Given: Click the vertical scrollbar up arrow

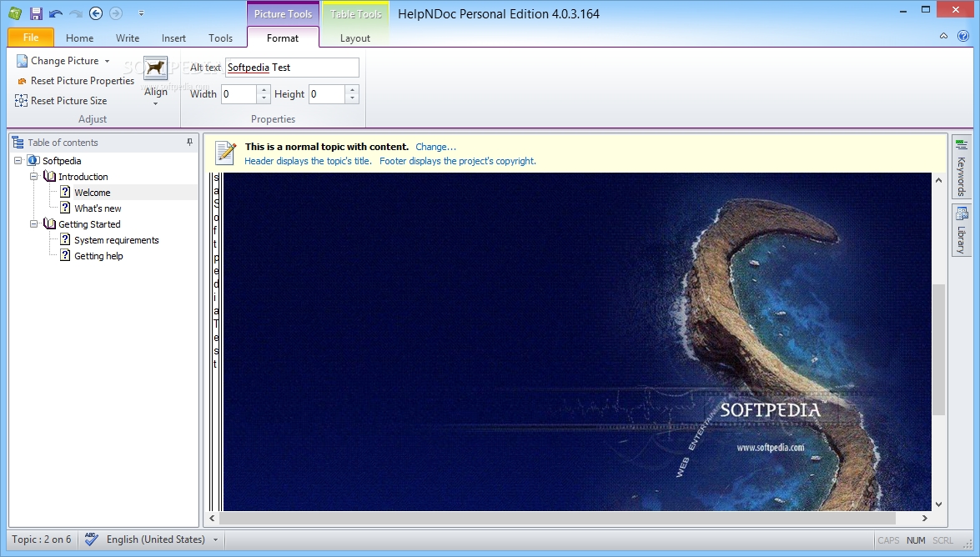Looking at the screenshot, I should (939, 180).
